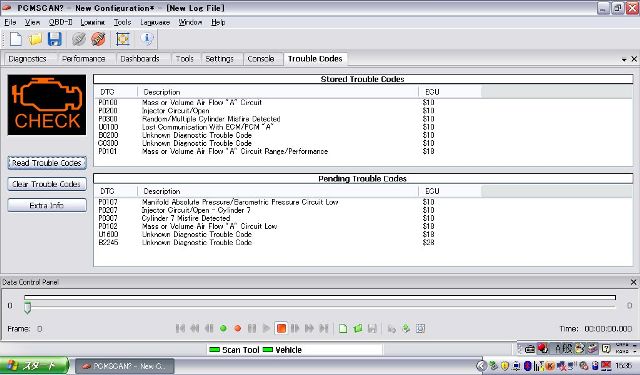Viewport: 640px width, 375px height.
Task: Create new log file icon in data panel
Action: tap(343, 328)
